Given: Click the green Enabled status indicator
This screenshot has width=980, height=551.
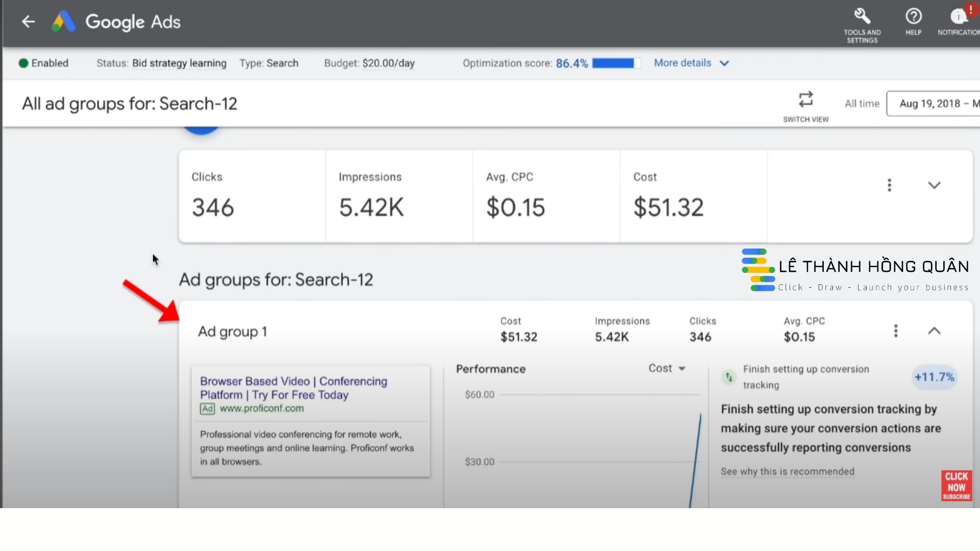Looking at the screenshot, I should point(23,63).
